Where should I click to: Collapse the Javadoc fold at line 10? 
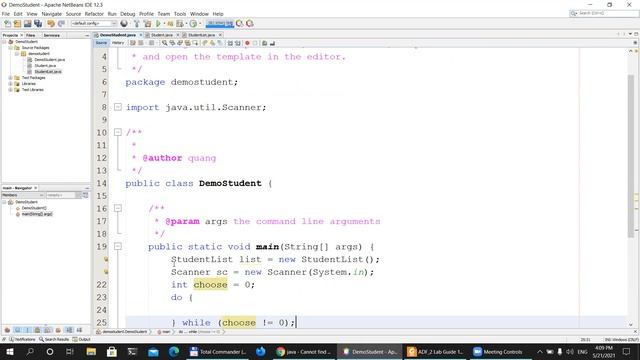point(118,132)
